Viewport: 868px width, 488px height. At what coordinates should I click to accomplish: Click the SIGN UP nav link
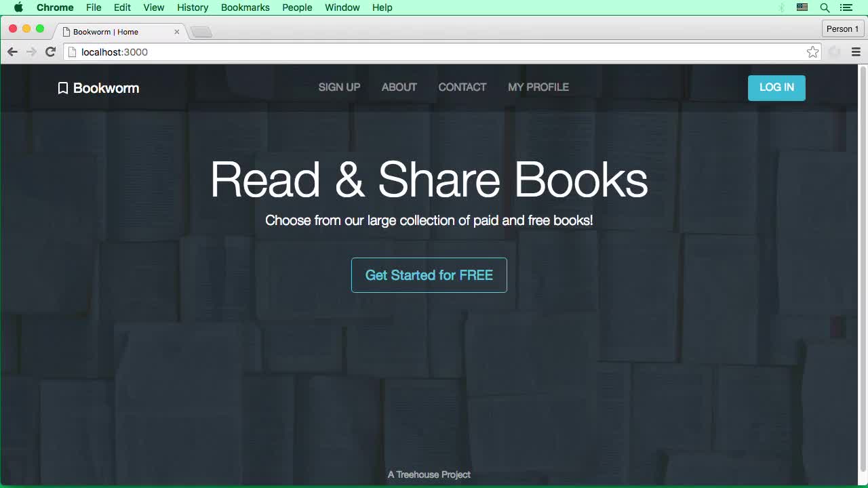(339, 87)
